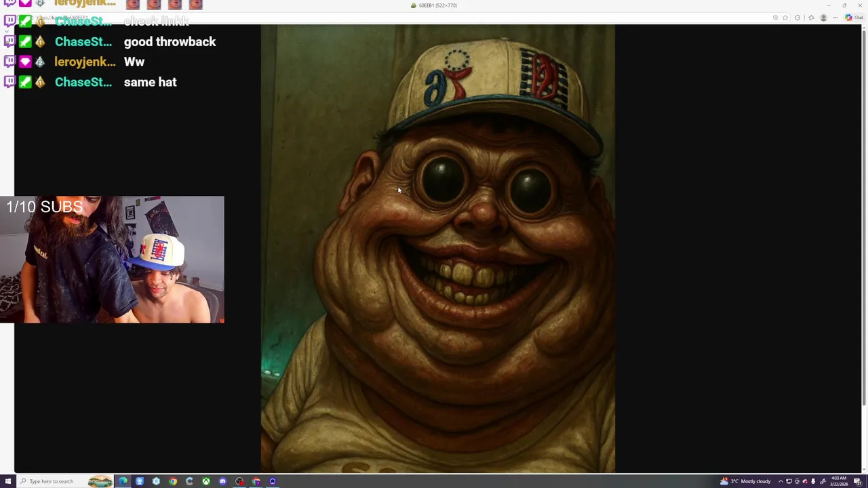Image resolution: width=868 pixels, height=488 pixels.
Task: Open the Windows Start menu
Action: tap(7, 481)
